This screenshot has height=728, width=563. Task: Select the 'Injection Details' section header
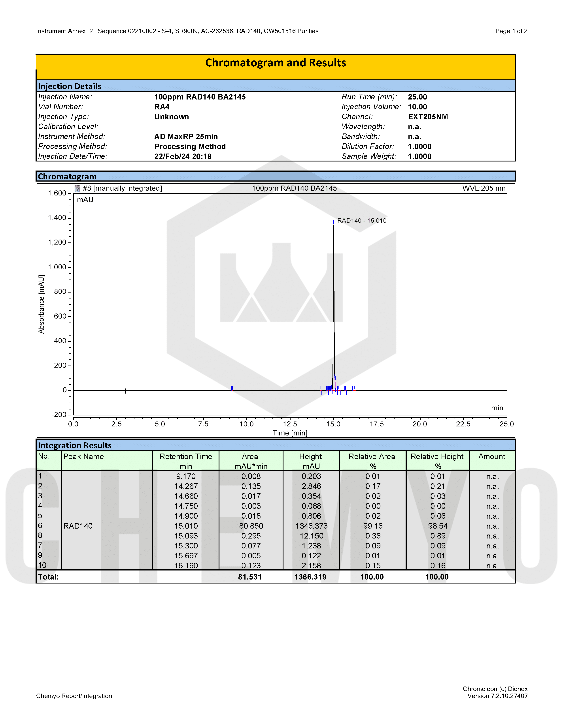click(69, 86)
